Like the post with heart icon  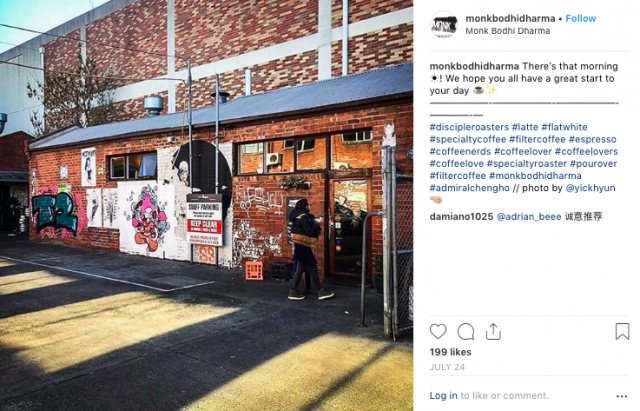click(x=438, y=331)
